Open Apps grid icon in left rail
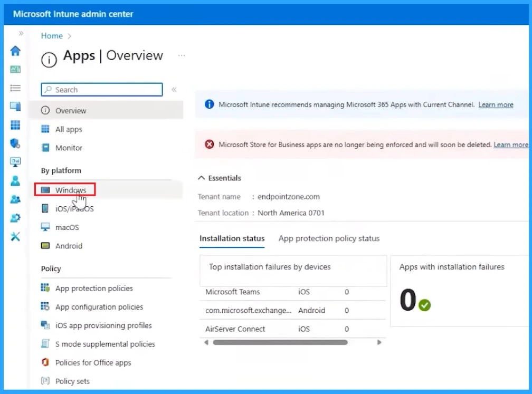Screen dimensions: 532x394 pyautogui.click(x=15, y=125)
